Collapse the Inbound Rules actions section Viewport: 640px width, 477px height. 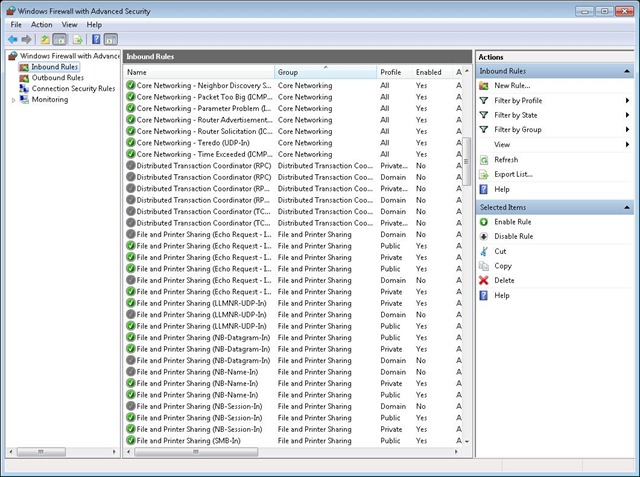tap(627, 71)
